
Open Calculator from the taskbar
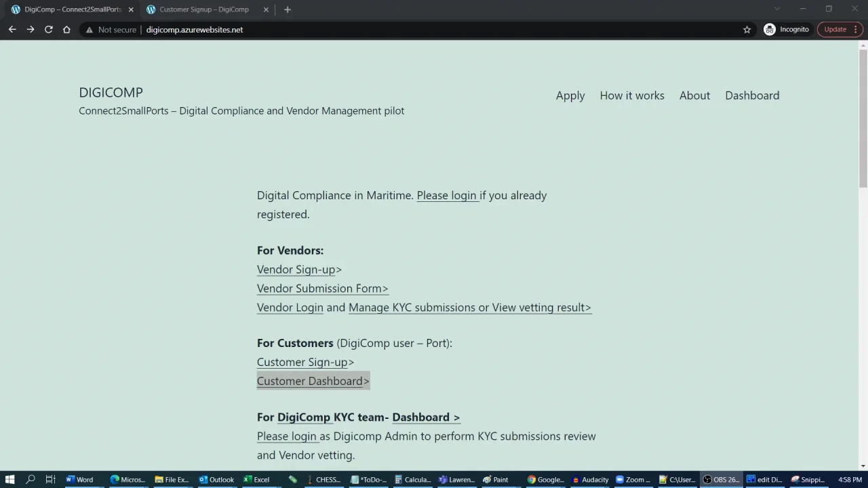pyautogui.click(x=412, y=479)
